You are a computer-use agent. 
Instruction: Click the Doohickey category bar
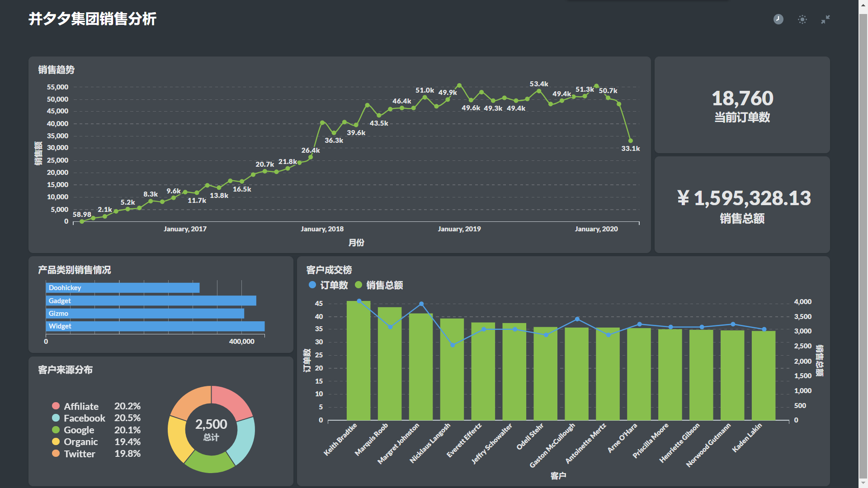[123, 288]
